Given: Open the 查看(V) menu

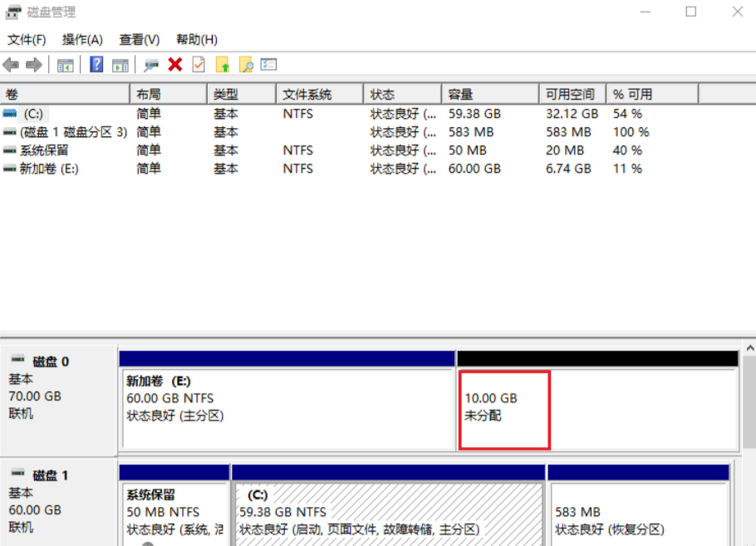Looking at the screenshot, I should pyautogui.click(x=140, y=39).
